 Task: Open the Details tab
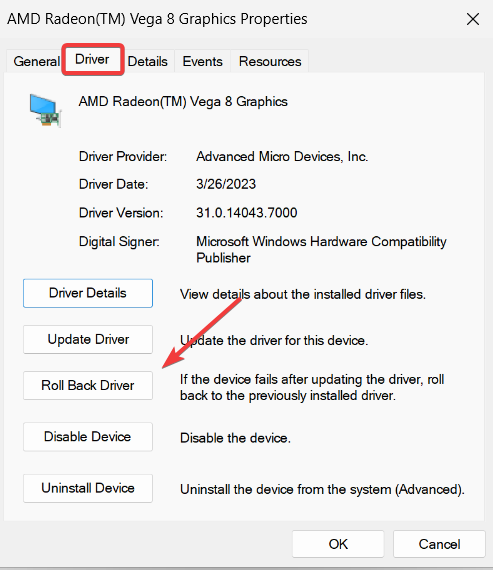(x=148, y=61)
